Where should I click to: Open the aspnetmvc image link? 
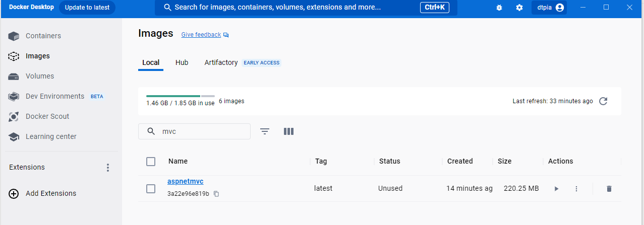tap(186, 181)
